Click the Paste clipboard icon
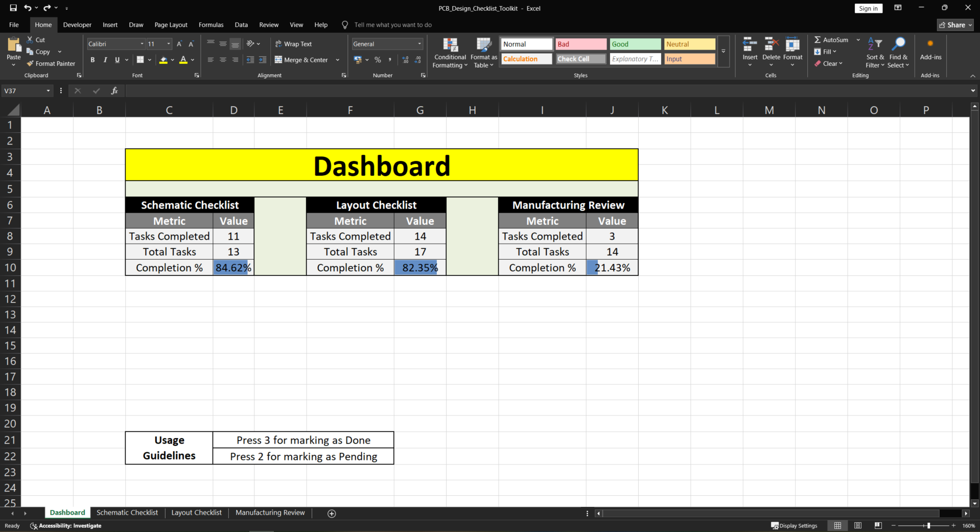Screen dimensions: 980x532 [x=14, y=45]
